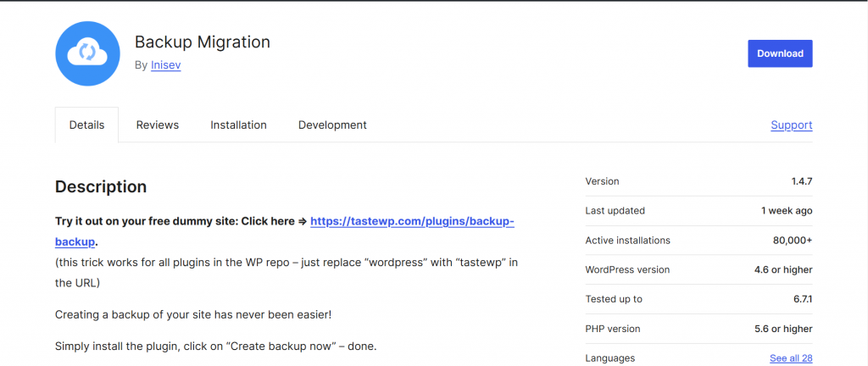Click 'Creating a backup of your site' sentence
Screen dimensions: 868x366
tap(193, 315)
